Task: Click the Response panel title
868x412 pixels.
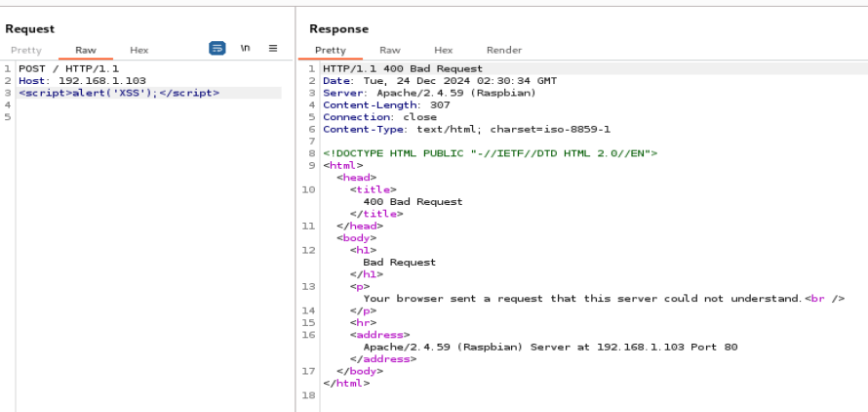Action: (338, 29)
